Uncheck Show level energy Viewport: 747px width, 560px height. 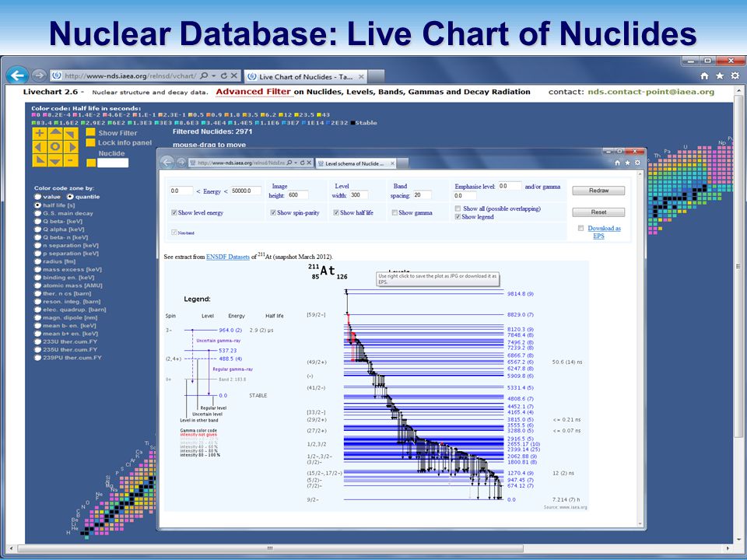[174, 213]
